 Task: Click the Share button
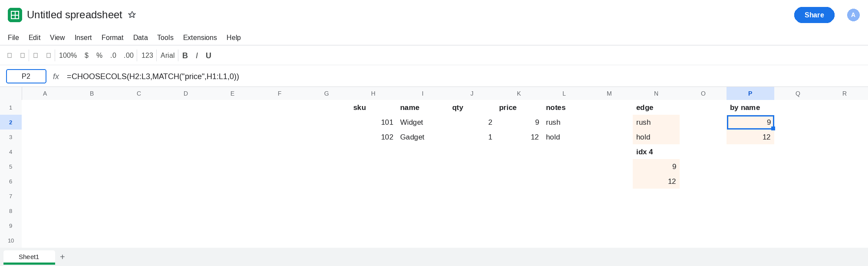point(814,15)
